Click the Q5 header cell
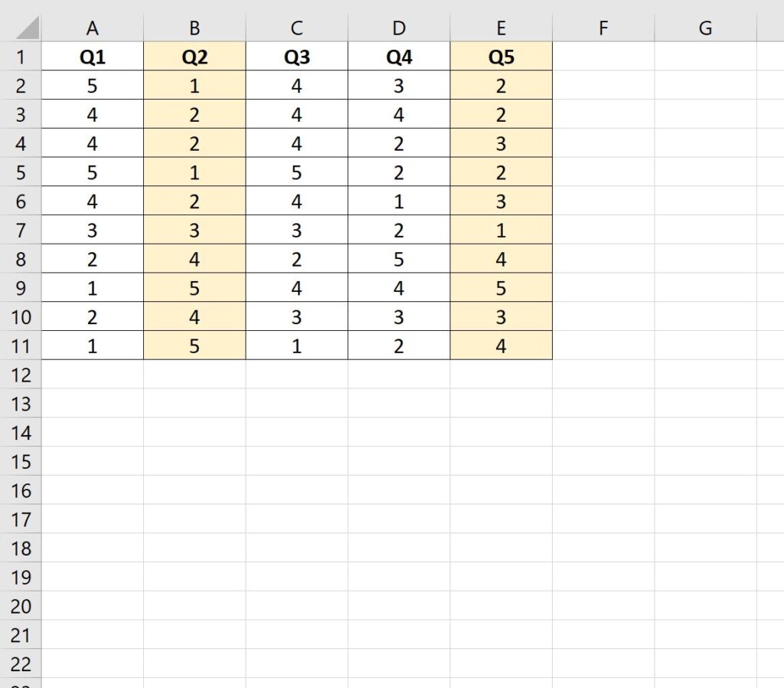This screenshot has height=688, width=784. pyautogui.click(x=501, y=57)
